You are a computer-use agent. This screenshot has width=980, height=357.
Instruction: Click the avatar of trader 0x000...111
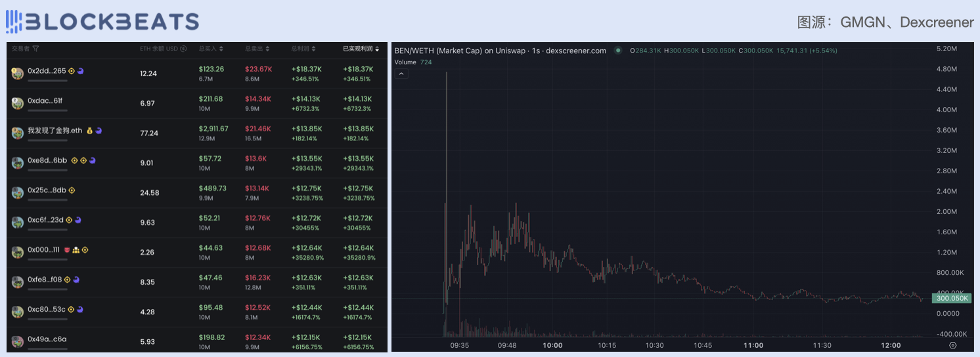coord(18,253)
